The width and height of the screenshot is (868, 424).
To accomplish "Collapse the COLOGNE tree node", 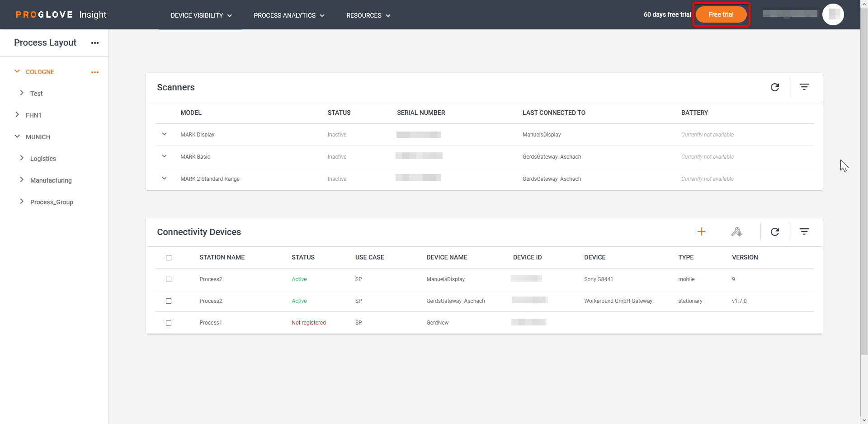I will 17,71.
